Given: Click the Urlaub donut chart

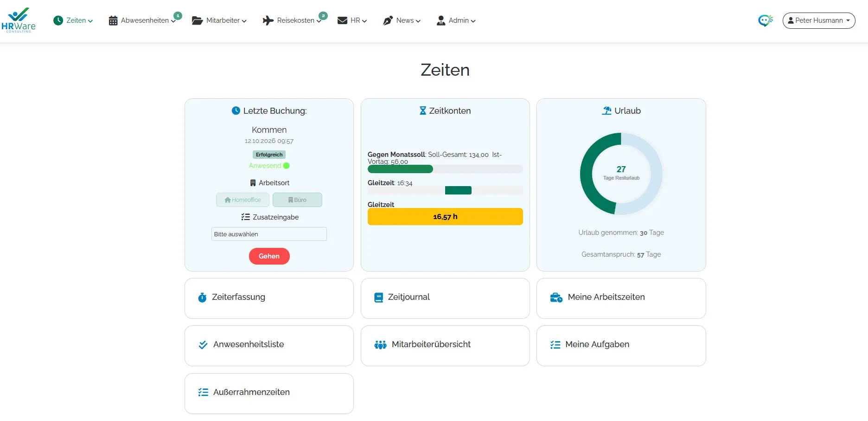Looking at the screenshot, I should (x=621, y=174).
